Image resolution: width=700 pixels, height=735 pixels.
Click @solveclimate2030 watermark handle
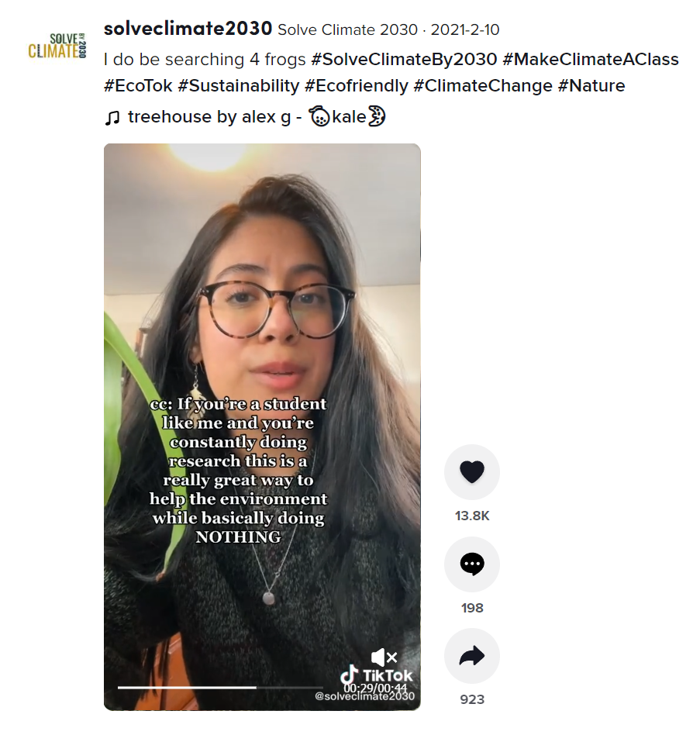click(x=364, y=696)
